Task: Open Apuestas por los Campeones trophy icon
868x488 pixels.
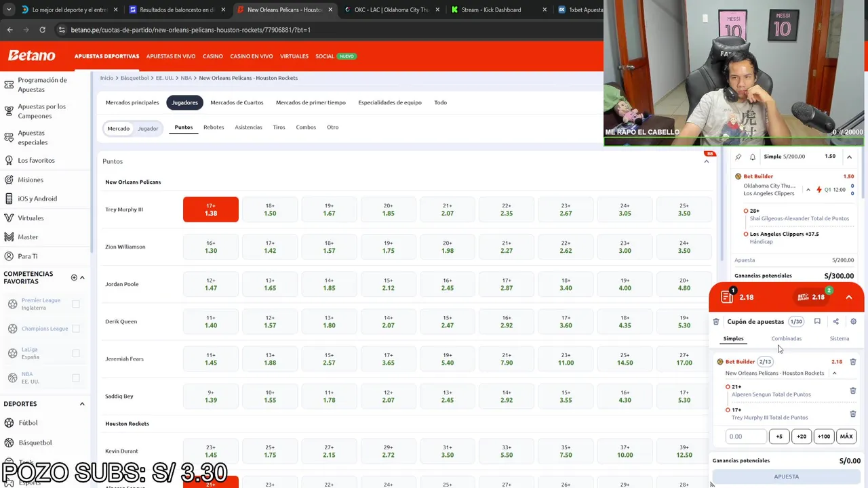Action: 9,111
